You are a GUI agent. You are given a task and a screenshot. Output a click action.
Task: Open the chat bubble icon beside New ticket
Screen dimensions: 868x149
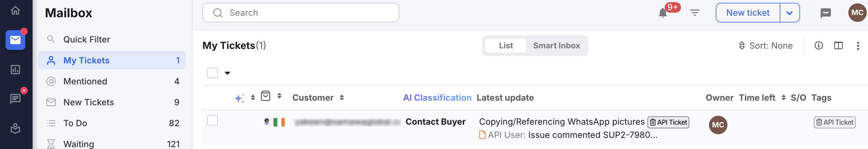(x=825, y=13)
